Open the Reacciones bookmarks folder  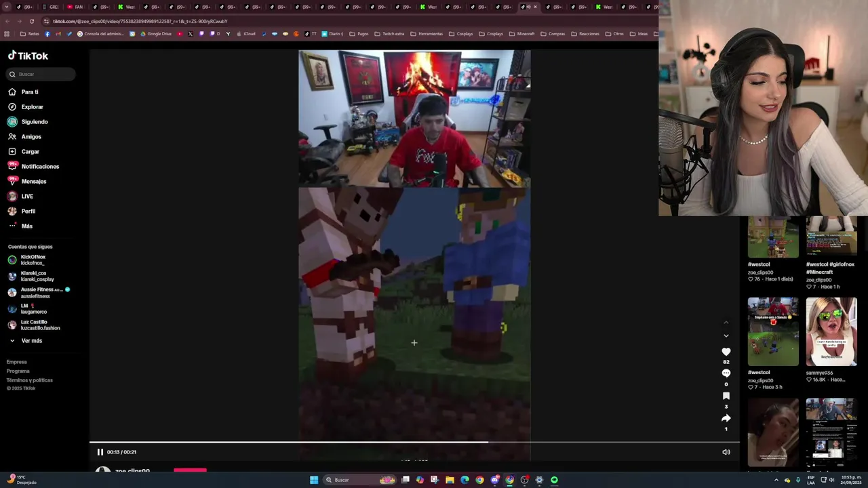(x=585, y=34)
